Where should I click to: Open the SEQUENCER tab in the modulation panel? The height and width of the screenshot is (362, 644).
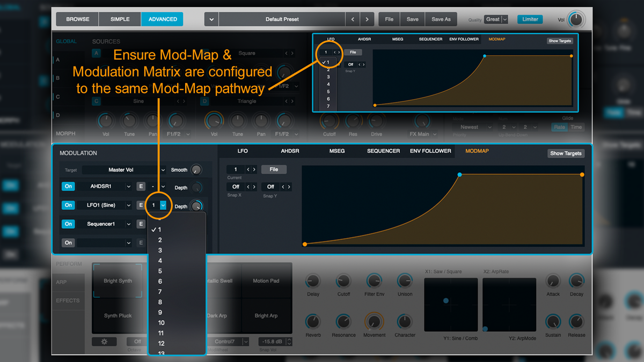pos(383,151)
